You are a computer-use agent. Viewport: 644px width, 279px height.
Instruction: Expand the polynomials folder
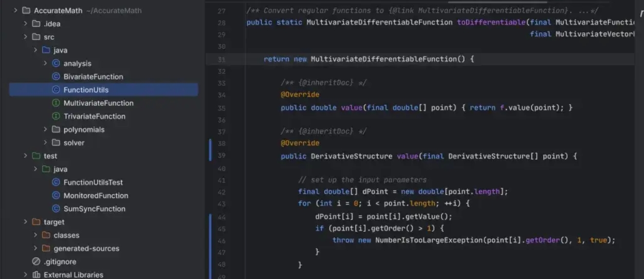(x=45, y=129)
